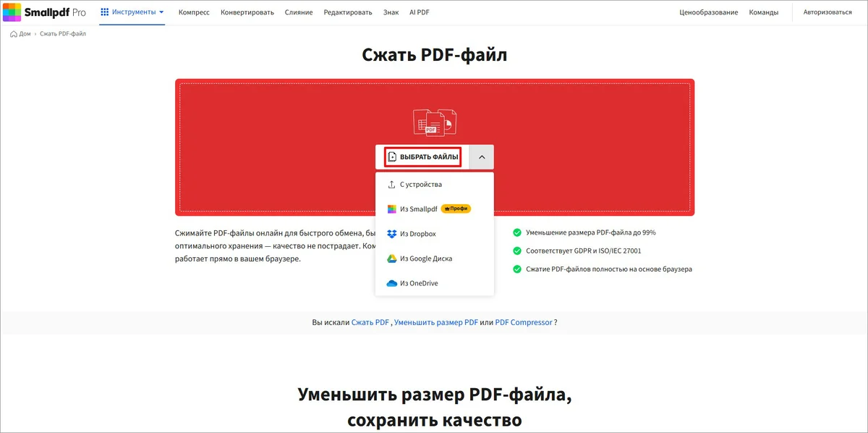The height and width of the screenshot is (433, 868).
Task: Click the heading Уменьшить размер PDF-файла, сохранить качество
Action: [435, 408]
